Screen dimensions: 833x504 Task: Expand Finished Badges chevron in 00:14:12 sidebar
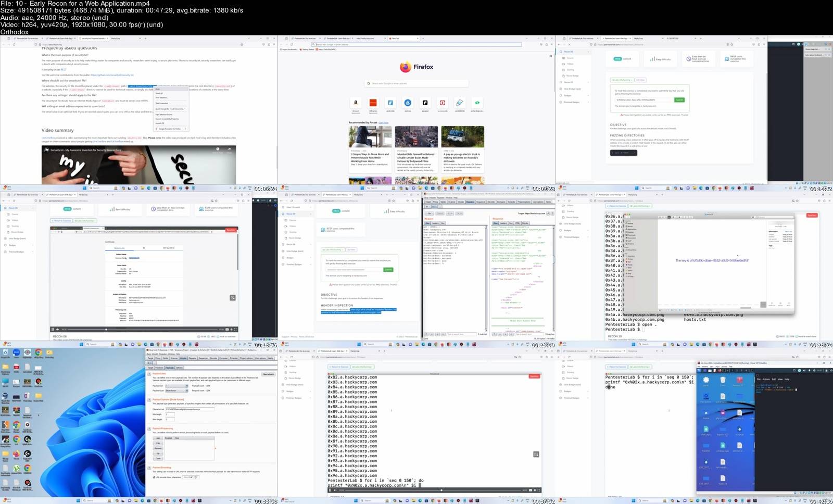click(x=589, y=102)
